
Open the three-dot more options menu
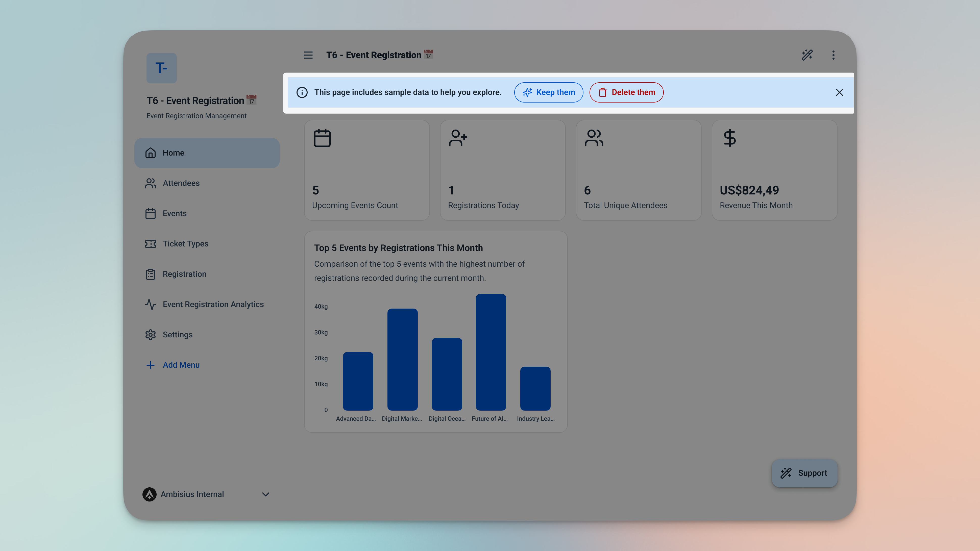point(833,55)
